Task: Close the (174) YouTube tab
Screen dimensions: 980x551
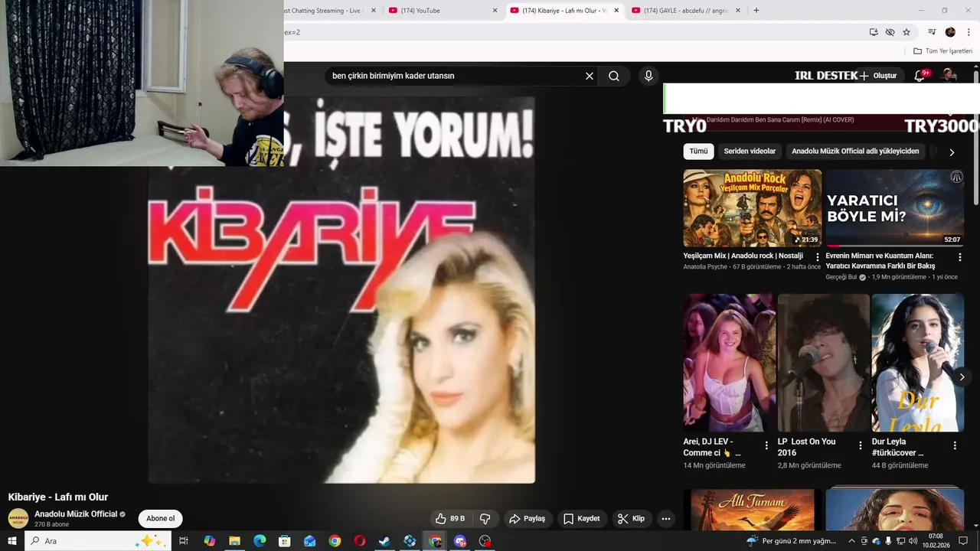Action: (x=495, y=11)
